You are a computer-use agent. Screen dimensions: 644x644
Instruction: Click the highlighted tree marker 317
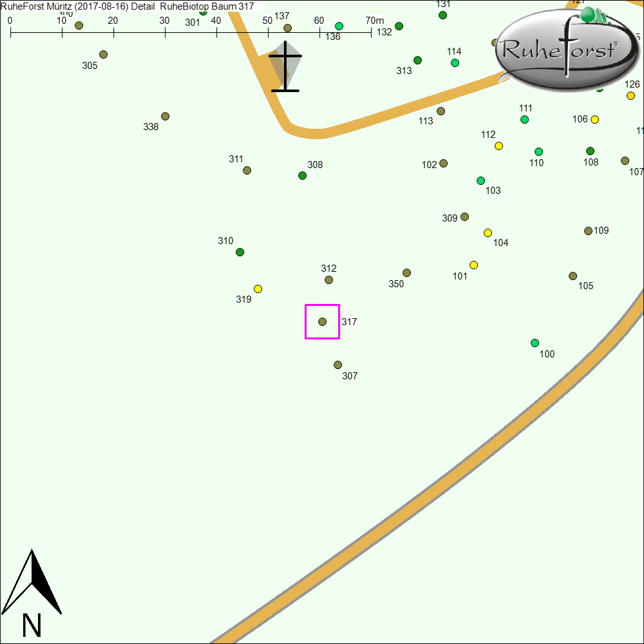coord(323,321)
